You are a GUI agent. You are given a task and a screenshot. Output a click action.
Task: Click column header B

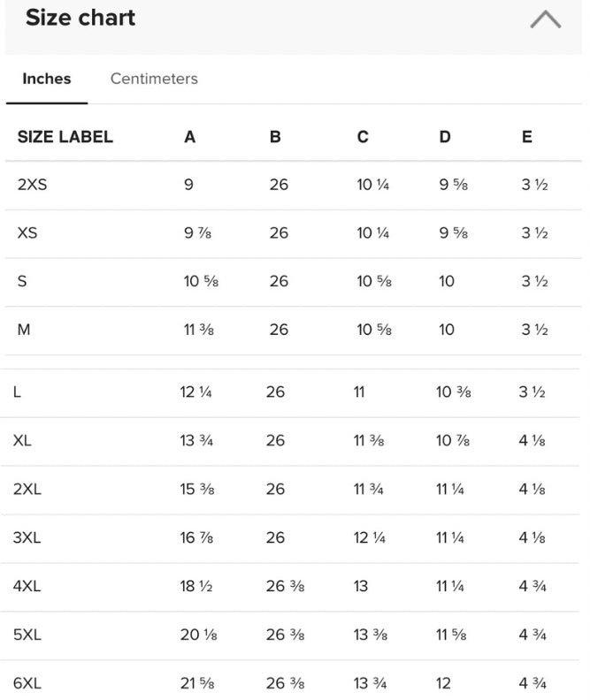pos(275,137)
